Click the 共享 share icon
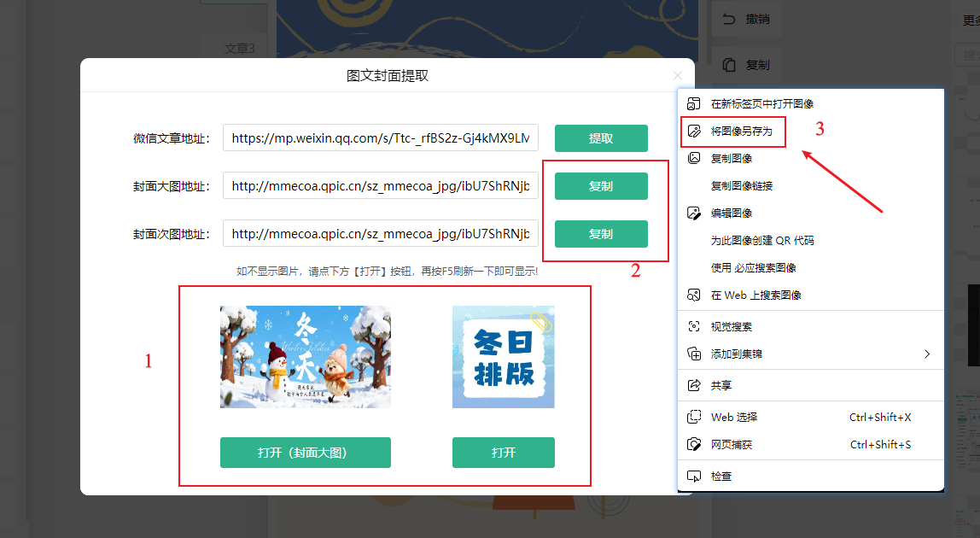The image size is (980, 538). click(694, 385)
